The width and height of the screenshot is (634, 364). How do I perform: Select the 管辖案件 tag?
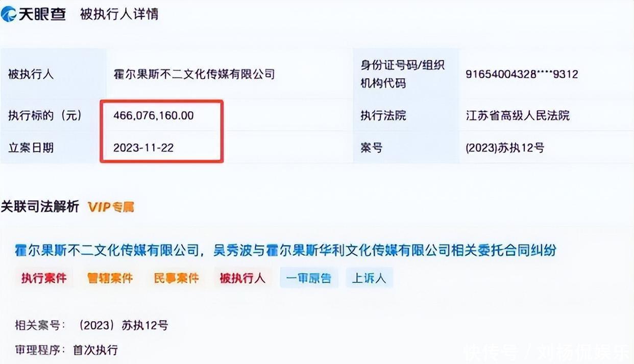coord(110,278)
